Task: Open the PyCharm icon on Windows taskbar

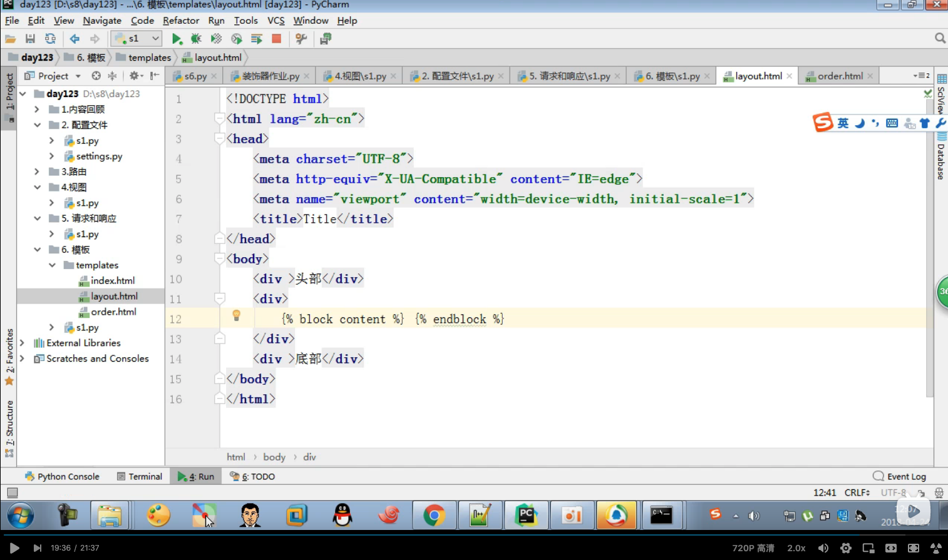Action: [x=526, y=516]
